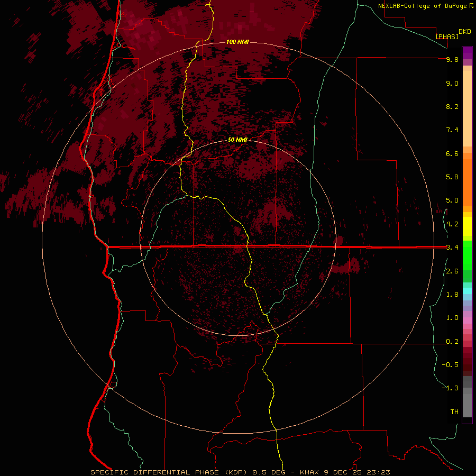476x476 pixels.
Task: Click the 8.2 scale value
Action: pos(452,106)
